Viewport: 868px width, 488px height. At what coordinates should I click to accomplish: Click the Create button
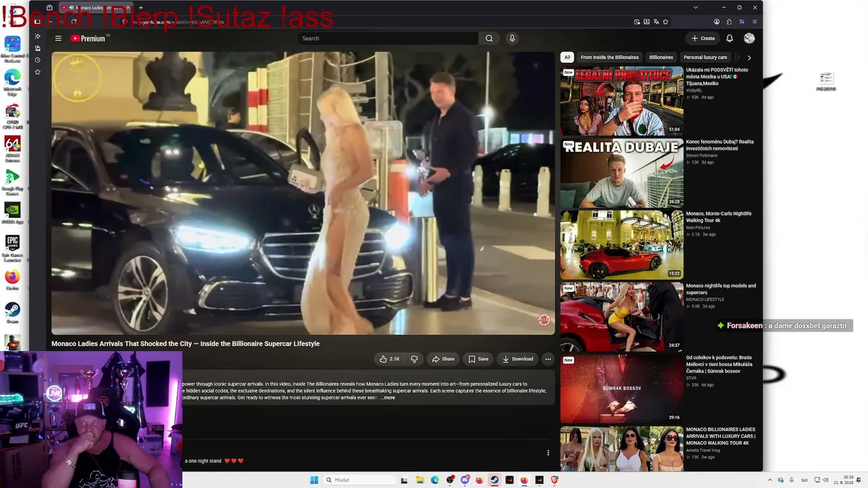tap(703, 39)
